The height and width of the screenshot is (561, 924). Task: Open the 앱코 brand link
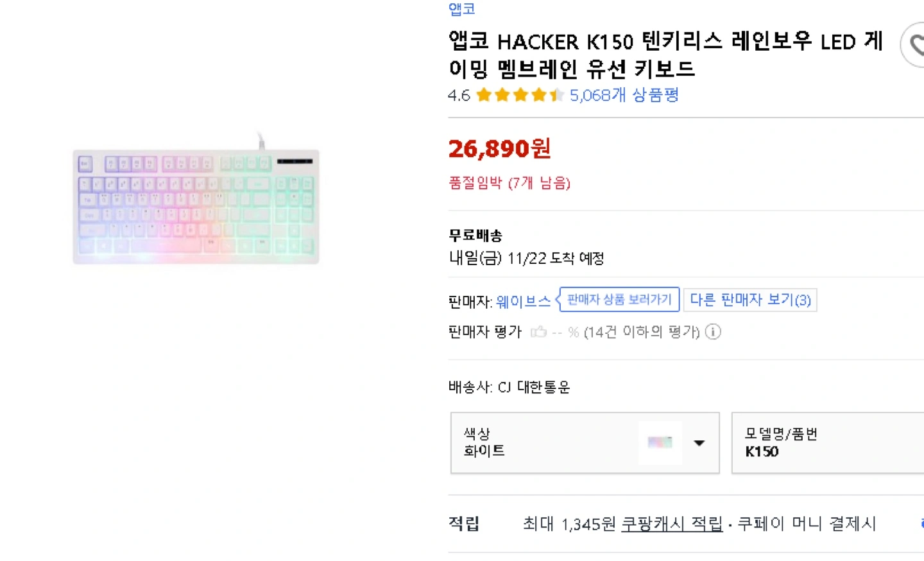click(461, 9)
